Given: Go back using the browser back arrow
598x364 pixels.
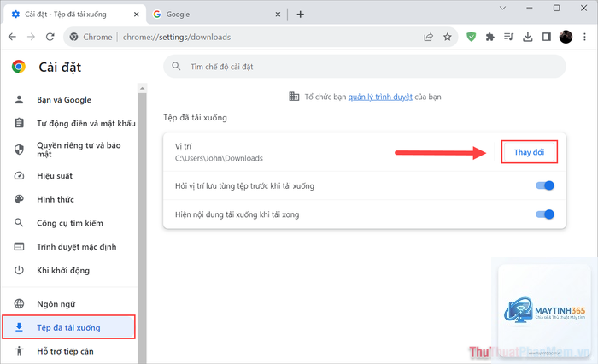Looking at the screenshot, I should pos(12,37).
